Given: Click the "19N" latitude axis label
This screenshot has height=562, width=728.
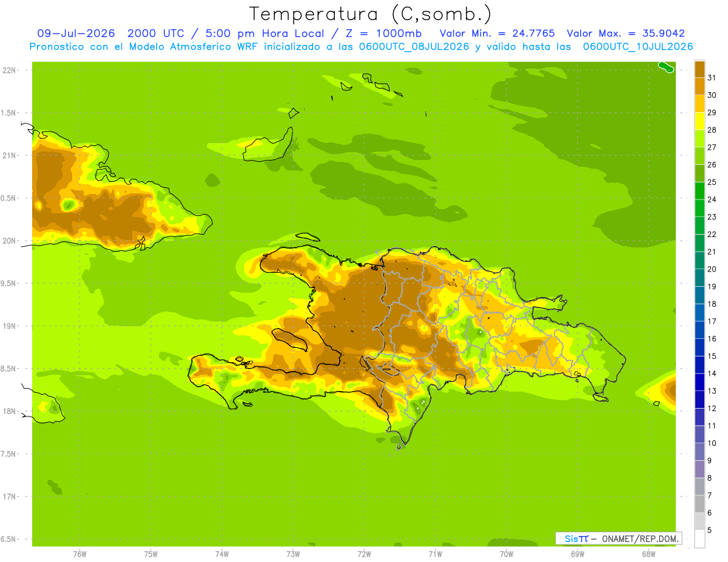Looking at the screenshot, I should pyautogui.click(x=9, y=326).
